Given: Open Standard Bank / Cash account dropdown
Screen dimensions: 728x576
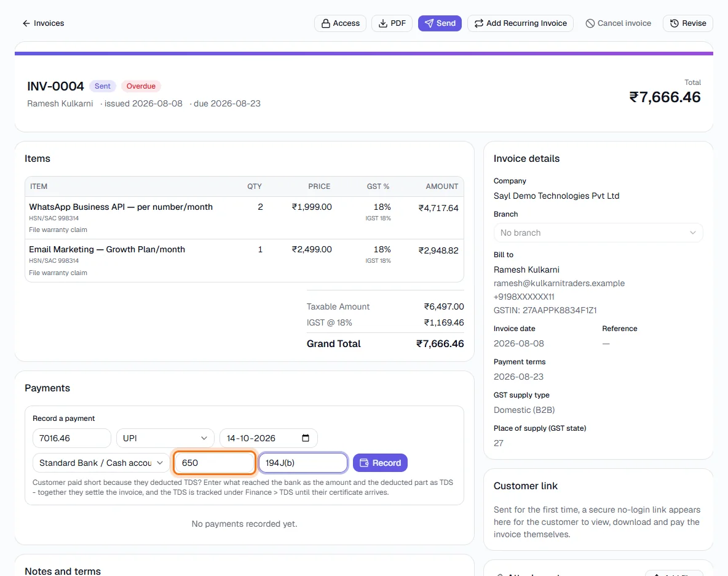Looking at the screenshot, I should click(101, 463).
